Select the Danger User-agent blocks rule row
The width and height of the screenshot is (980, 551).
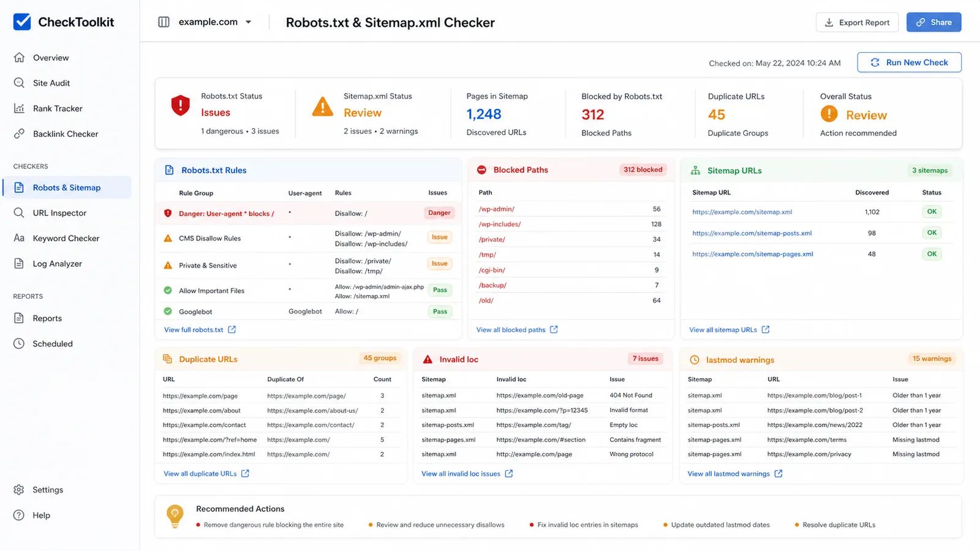[308, 213]
